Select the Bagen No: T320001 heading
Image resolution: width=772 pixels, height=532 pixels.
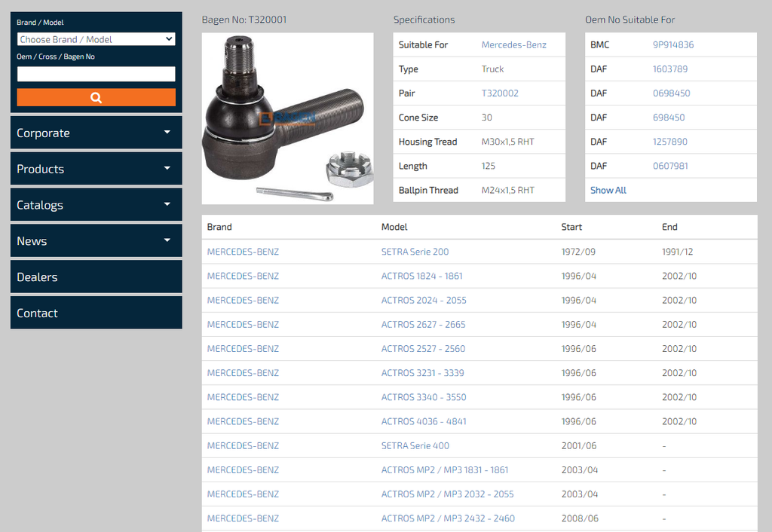[244, 20]
